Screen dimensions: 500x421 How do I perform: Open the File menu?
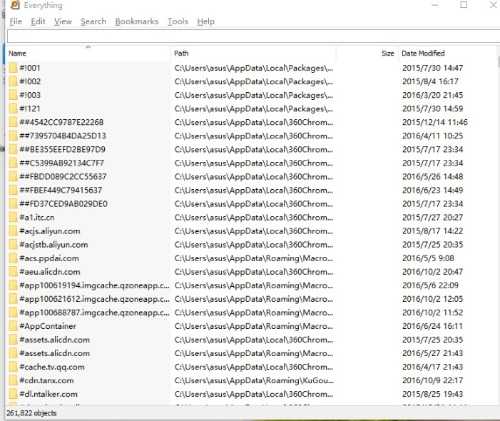(16, 21)
